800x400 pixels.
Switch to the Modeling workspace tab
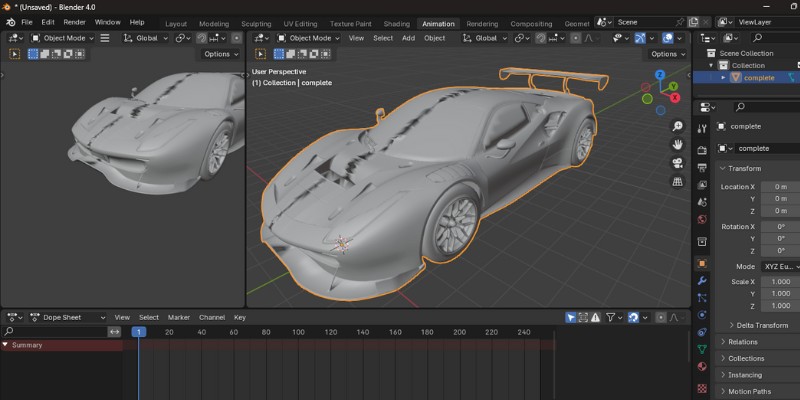click(214, 24)
